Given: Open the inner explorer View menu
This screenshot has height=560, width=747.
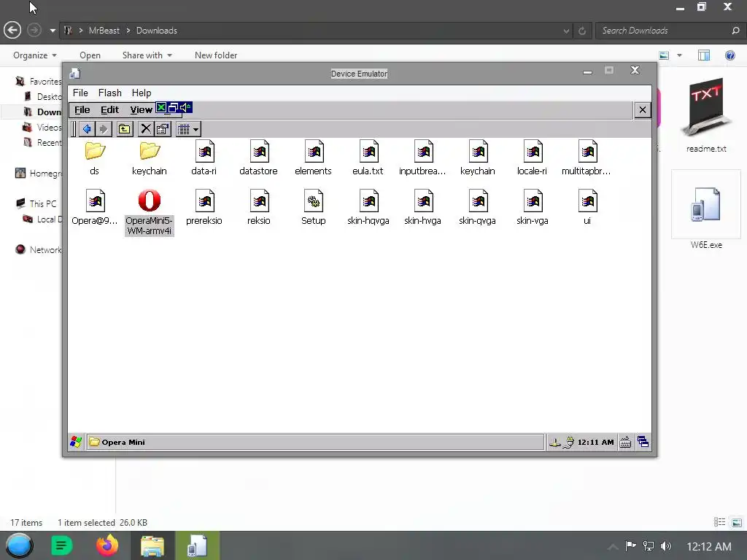Looking at the screenshot, I should tap(141, 110).
